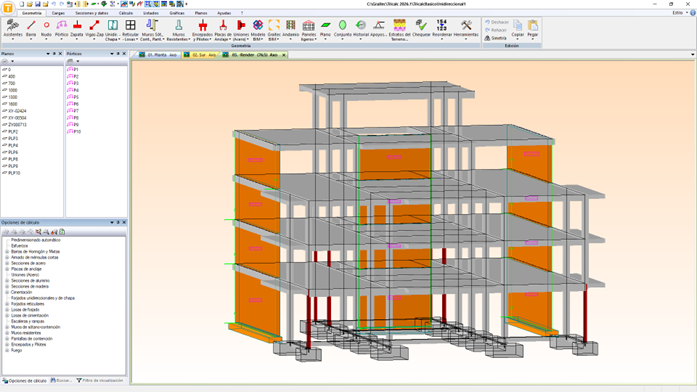Open the Muros Sót., Cont., Pant. tool
The width and height of the screenshot is (697, 392).
click(x=152, y=29)
